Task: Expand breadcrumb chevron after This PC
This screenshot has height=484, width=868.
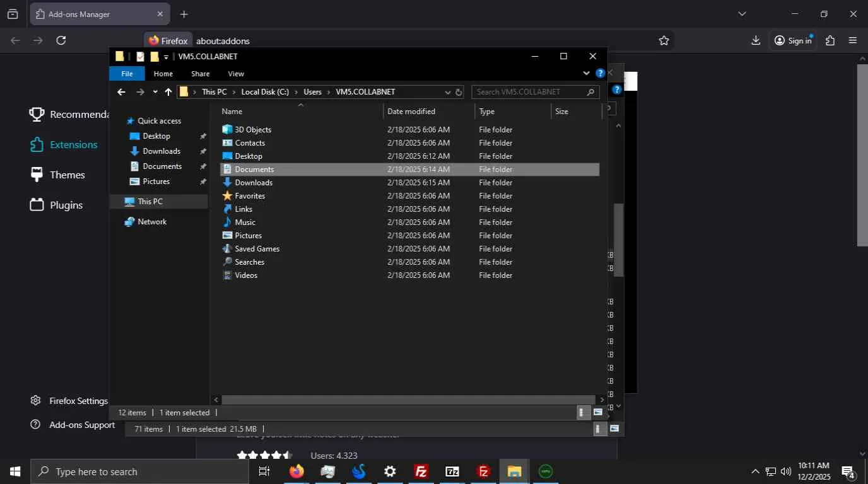Action: [234, 92]
